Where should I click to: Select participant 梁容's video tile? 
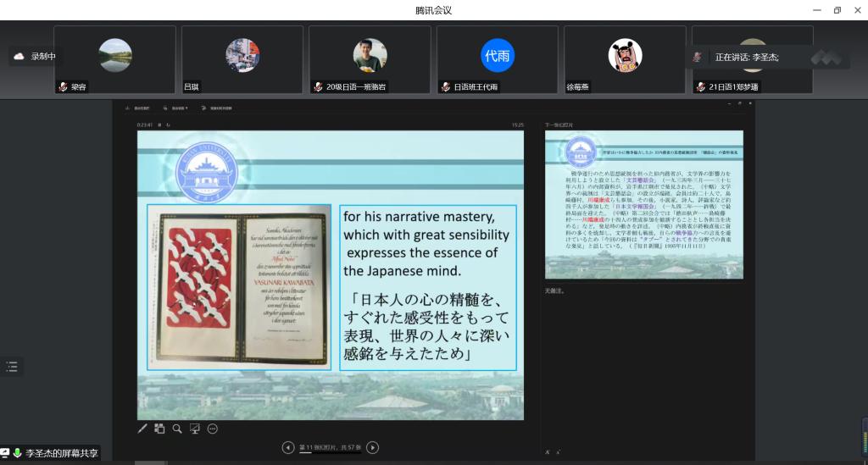click(114, 59)
